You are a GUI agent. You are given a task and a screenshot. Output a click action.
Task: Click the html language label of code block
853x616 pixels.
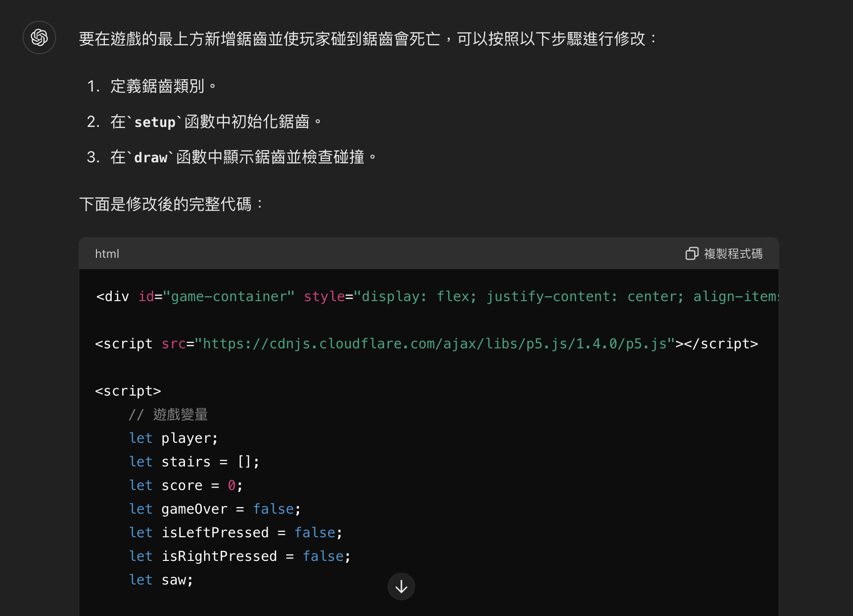pyautogui.click(x=107, y=253)
